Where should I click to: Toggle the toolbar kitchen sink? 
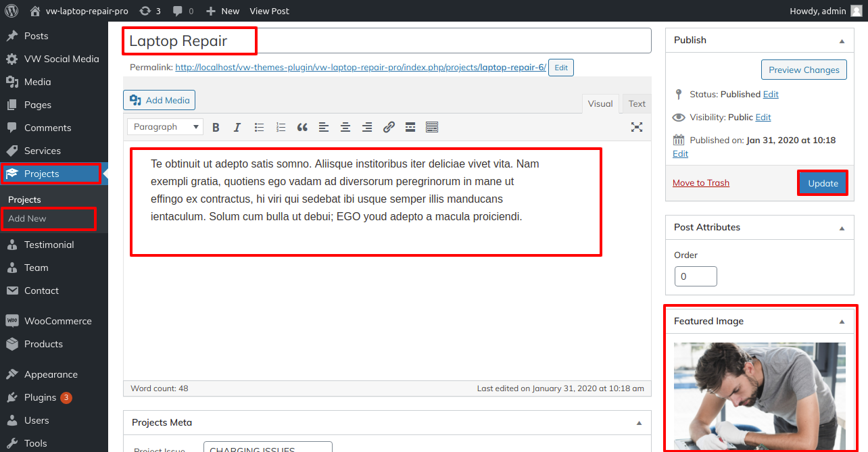pyautogui.click(x=432, y=127)
